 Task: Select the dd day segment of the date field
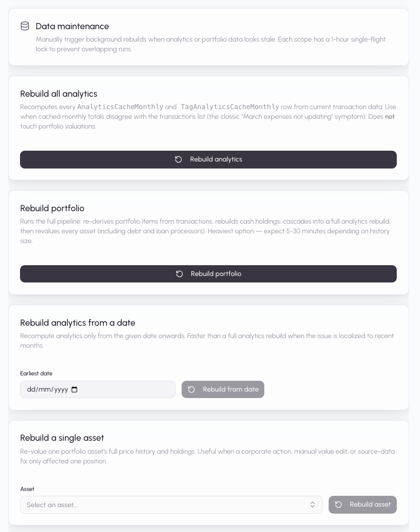click(31, 389)
